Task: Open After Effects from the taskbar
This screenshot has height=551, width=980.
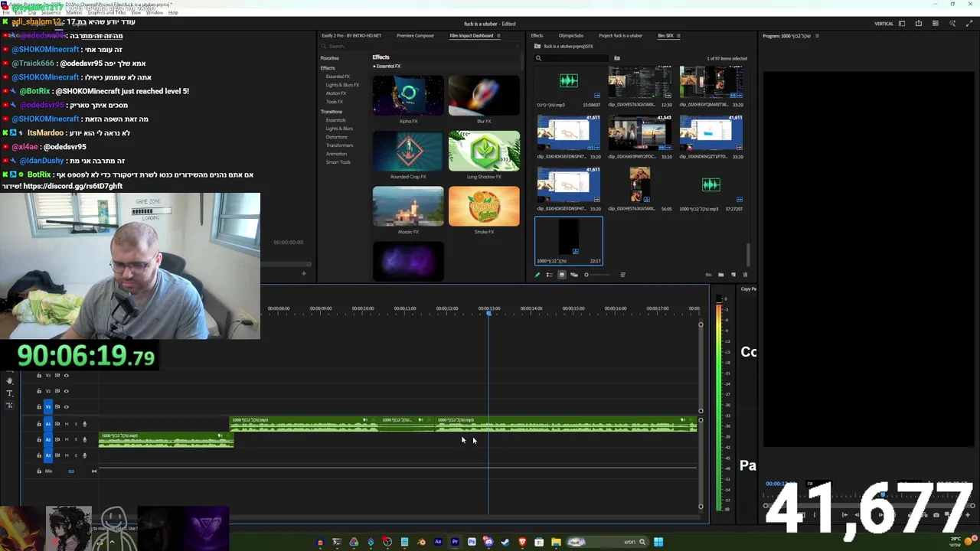Action: click(438, 542)
